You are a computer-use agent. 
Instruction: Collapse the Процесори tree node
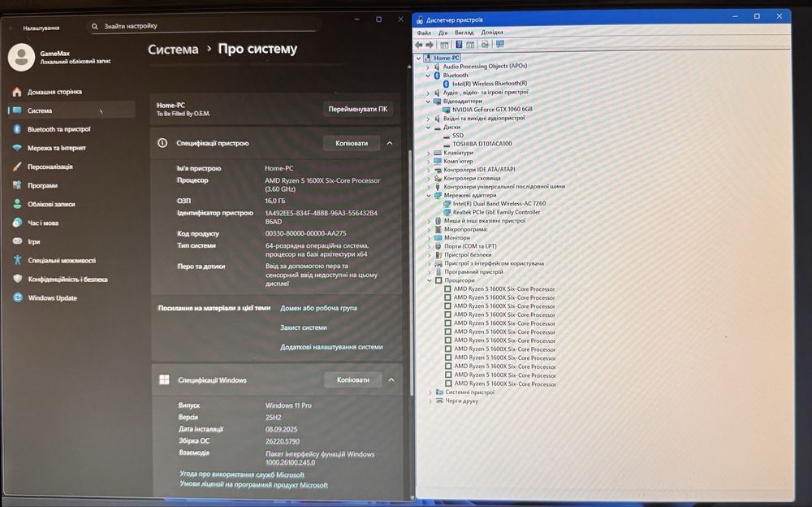pos(430,280)
